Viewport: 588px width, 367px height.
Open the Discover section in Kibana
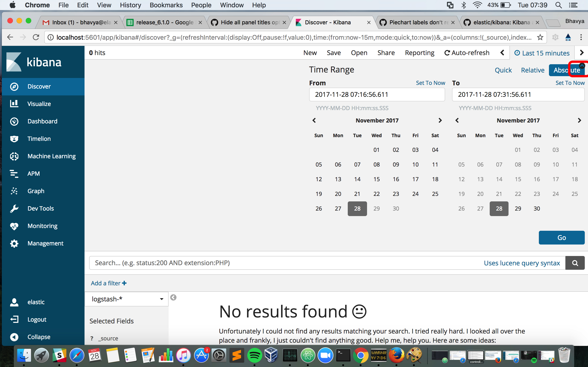pos(39,86)
